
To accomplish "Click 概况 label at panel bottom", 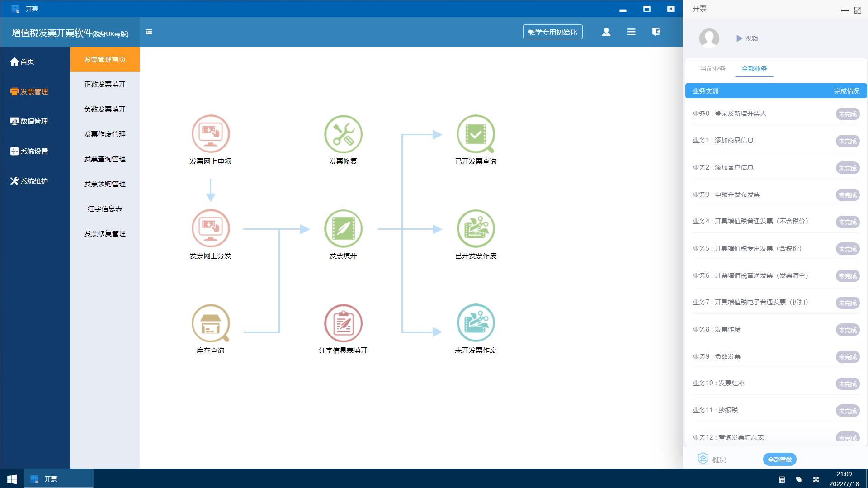I will coord(719,460).
